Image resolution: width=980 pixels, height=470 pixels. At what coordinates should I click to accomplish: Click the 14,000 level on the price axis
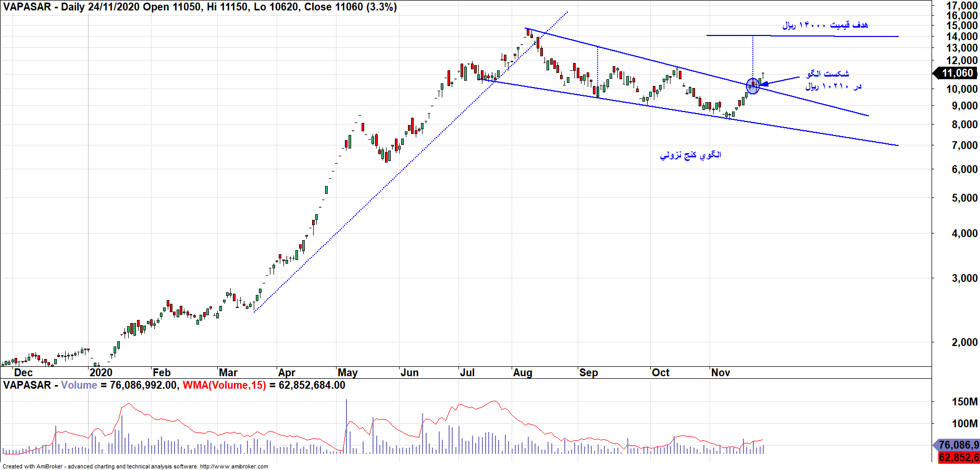pos(962,36)
